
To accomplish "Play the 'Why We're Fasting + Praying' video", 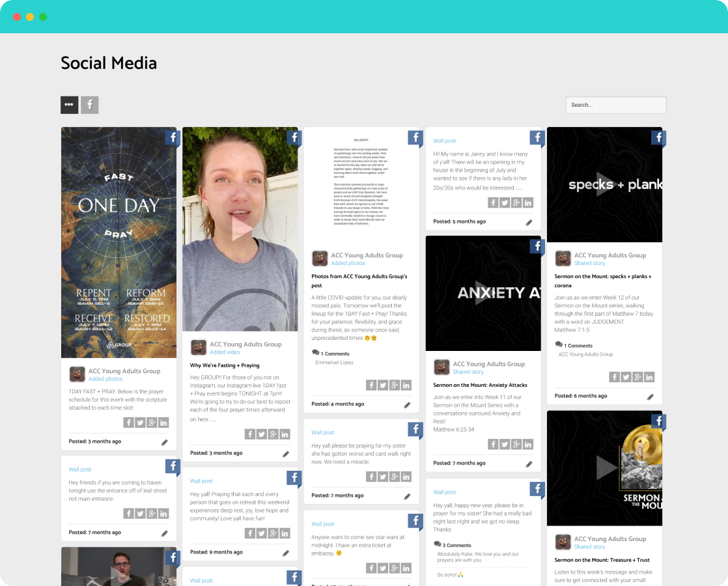I will tap(240, 229).
